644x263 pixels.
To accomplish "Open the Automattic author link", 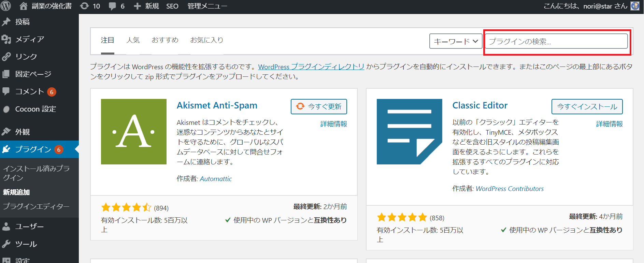I will pyautogui.click(x=216, y=179).
